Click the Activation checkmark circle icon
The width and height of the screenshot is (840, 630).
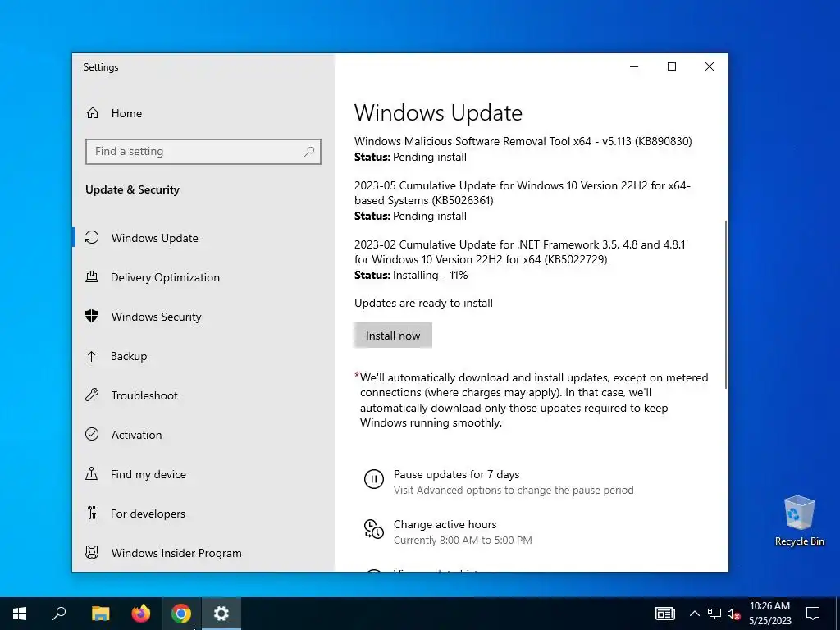(x=92, y=434)
